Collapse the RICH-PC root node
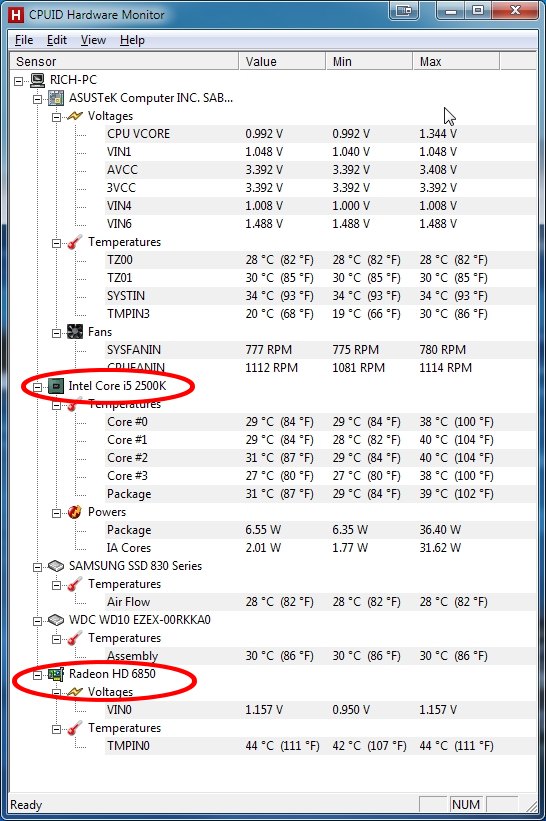 [x=19, y=81]
